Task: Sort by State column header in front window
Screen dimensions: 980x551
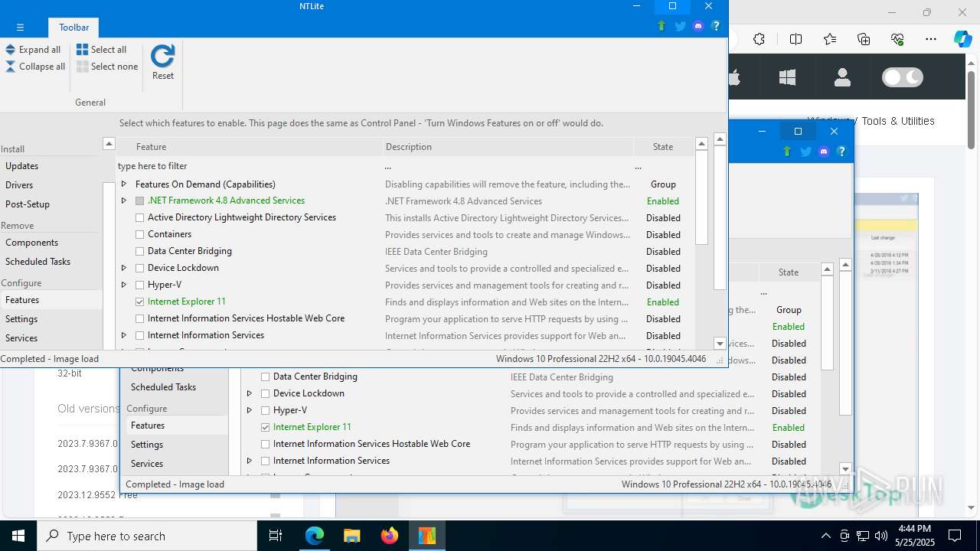Action: (x=663, y=147)
